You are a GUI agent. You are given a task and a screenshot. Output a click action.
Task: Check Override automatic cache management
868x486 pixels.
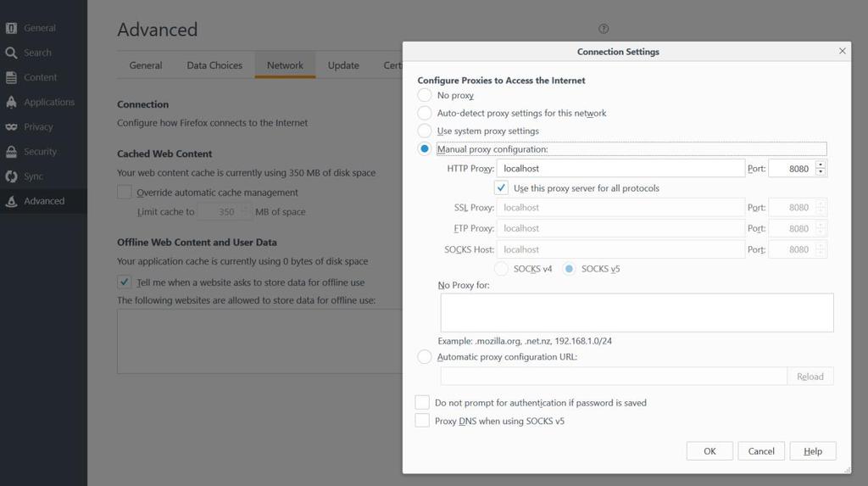pos(125,193)
